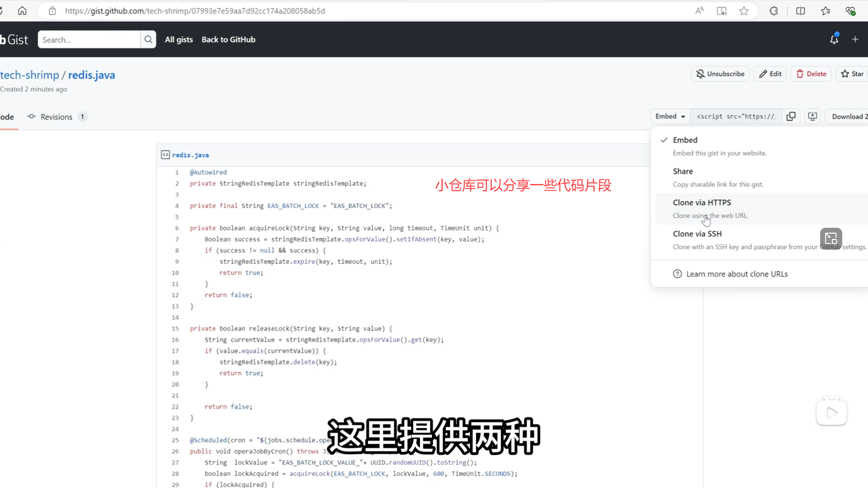The image size is (868, 488).
Task: Click the gist Search input field
Action: click(89, 40)
